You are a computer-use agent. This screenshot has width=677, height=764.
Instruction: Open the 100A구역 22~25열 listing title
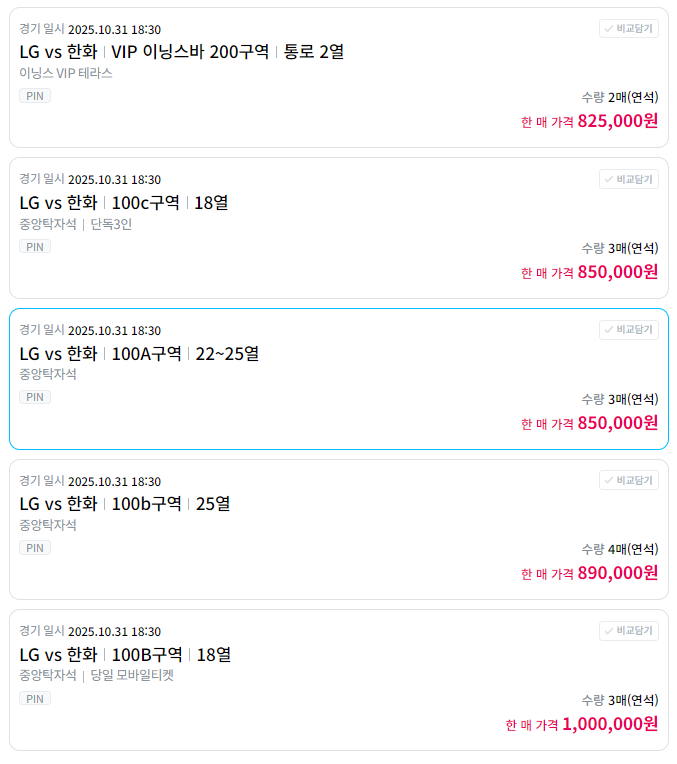(139, 354)
